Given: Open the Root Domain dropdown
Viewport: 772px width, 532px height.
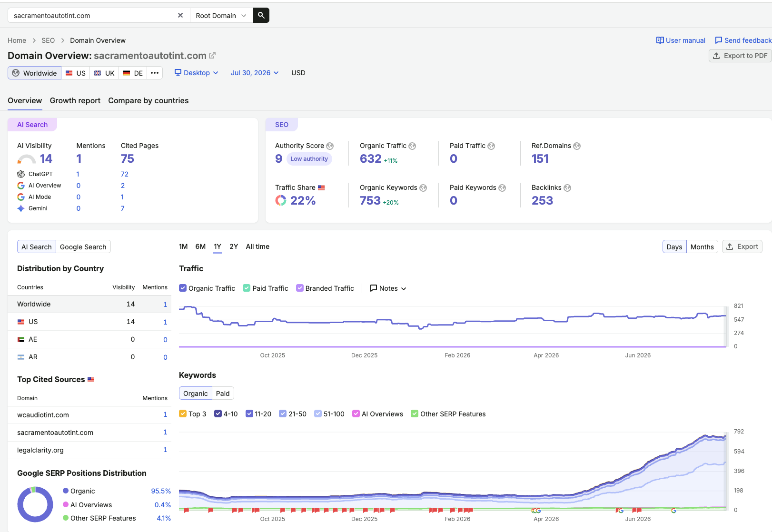Looking at the screenshot, I should click(221, 15).
